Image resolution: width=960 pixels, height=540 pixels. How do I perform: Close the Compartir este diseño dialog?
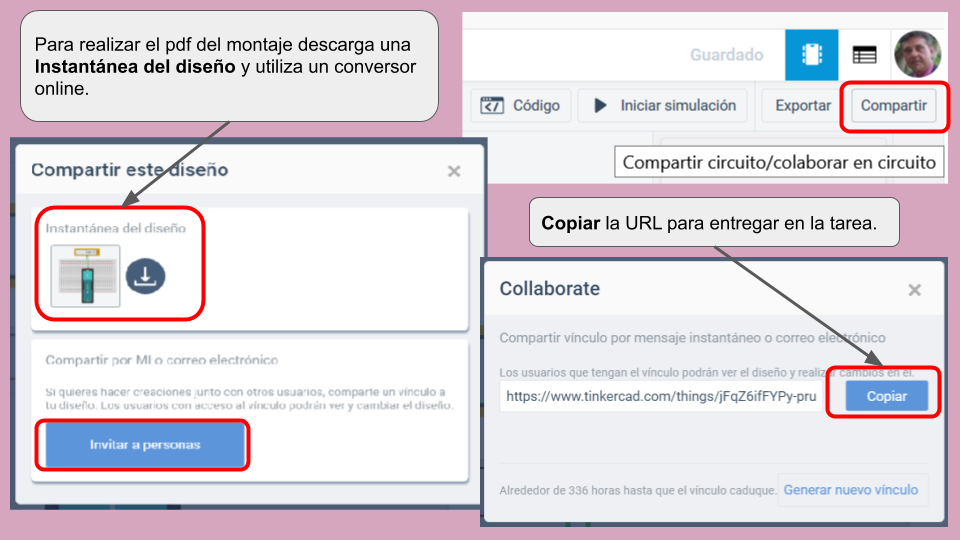tap(454, 171)
